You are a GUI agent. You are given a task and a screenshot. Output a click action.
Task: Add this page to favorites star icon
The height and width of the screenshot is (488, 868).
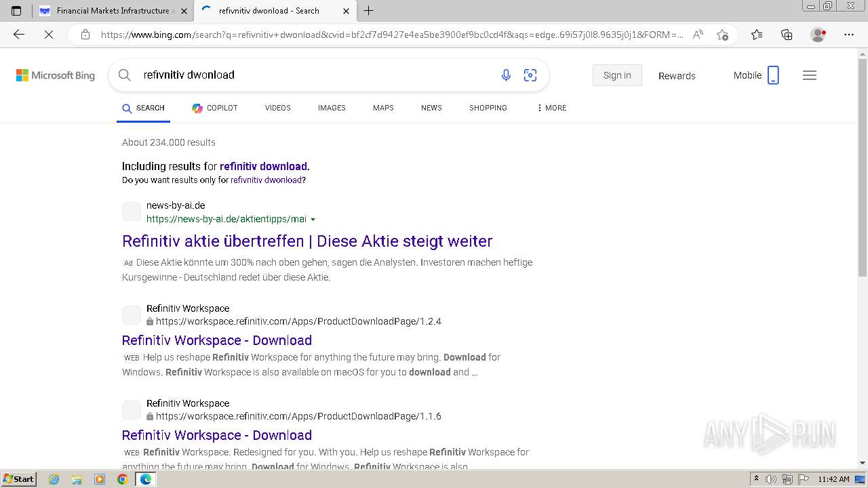722,35
